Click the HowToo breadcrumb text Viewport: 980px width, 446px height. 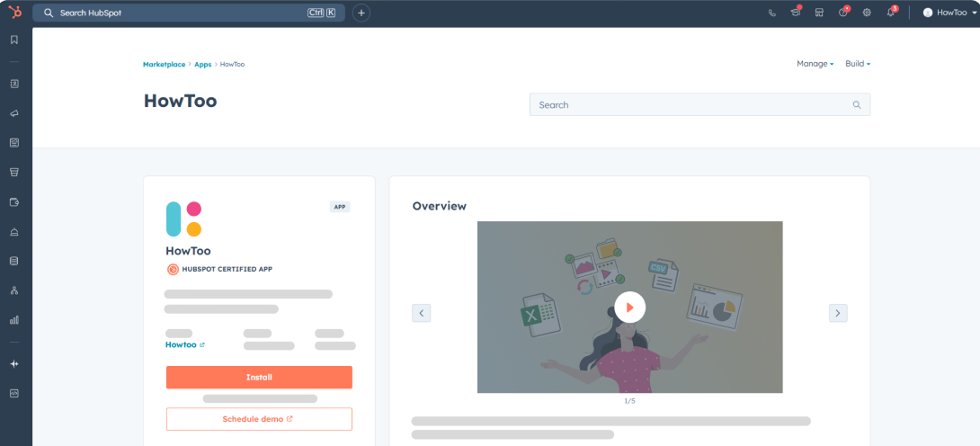[232, 65]
